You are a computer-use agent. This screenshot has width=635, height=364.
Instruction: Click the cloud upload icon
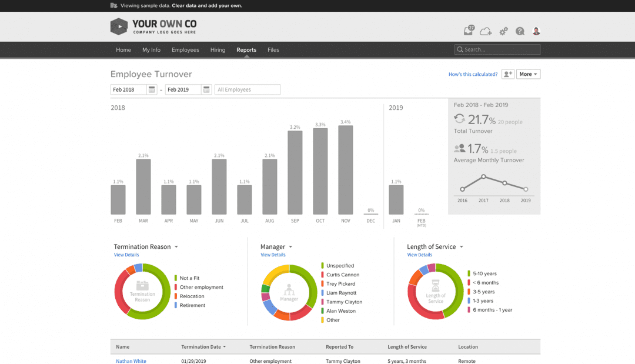486,30
